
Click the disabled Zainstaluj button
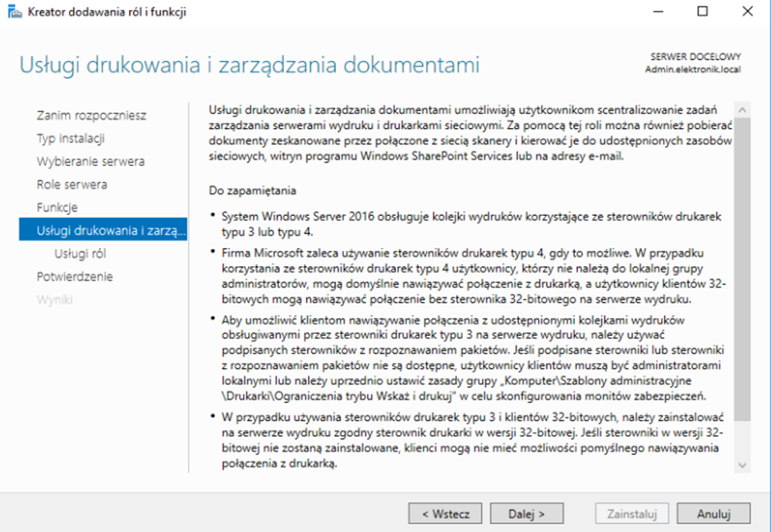(631, 514)
